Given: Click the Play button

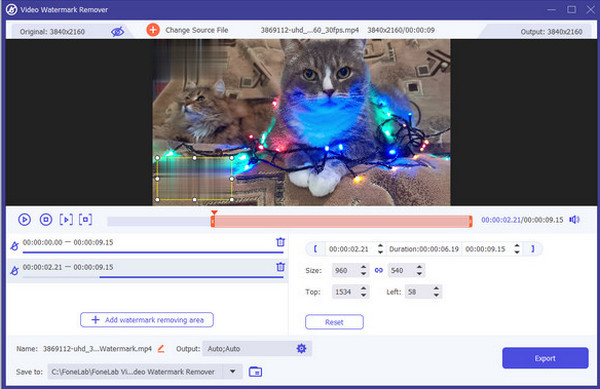Looking at the screenshot, I should coord(24,220).
